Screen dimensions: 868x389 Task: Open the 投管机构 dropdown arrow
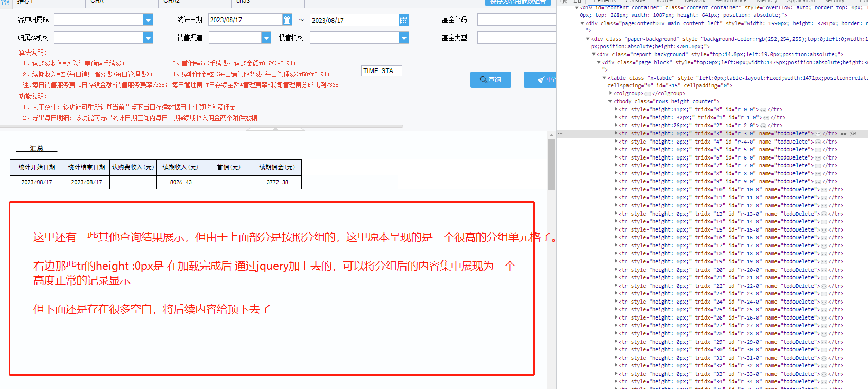click(x=404, y=38)
